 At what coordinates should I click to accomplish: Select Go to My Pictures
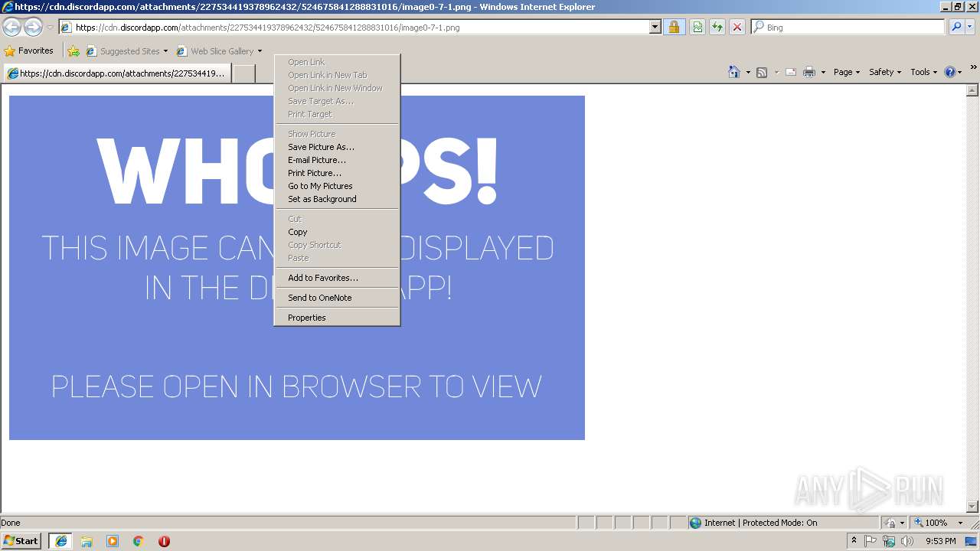(337, 186)
